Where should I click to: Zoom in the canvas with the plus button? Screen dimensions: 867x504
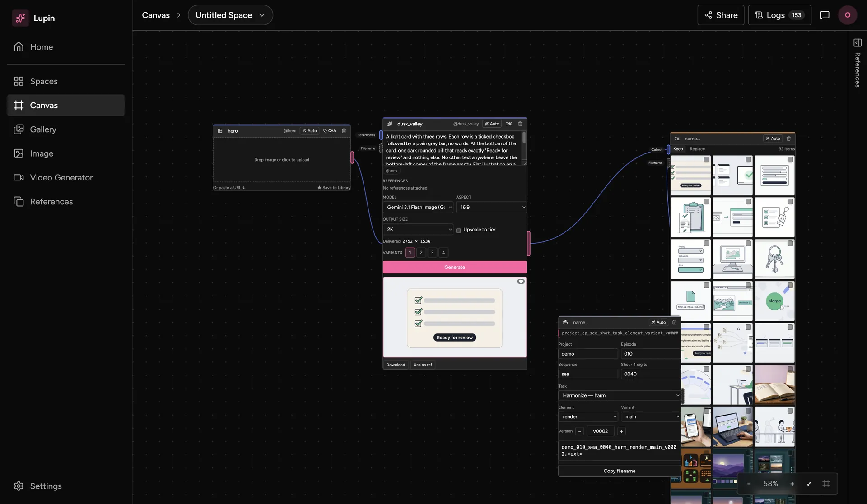coord(792,484)
